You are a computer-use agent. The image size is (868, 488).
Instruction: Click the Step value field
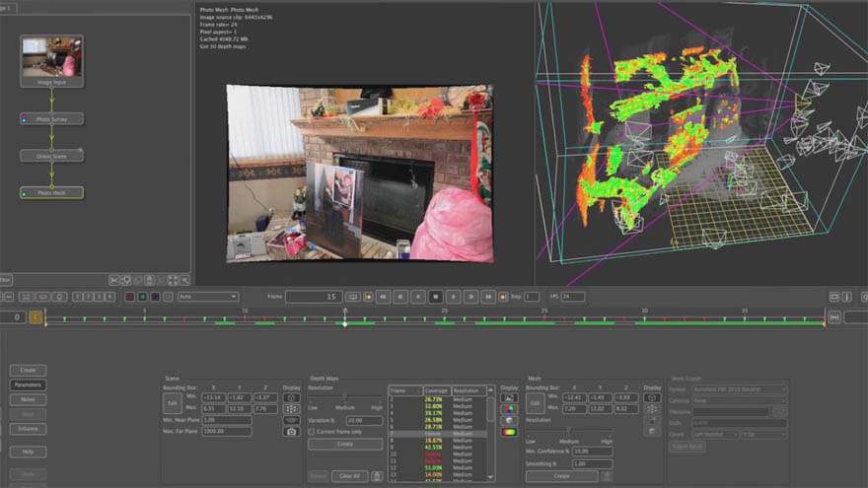point(532,297)
